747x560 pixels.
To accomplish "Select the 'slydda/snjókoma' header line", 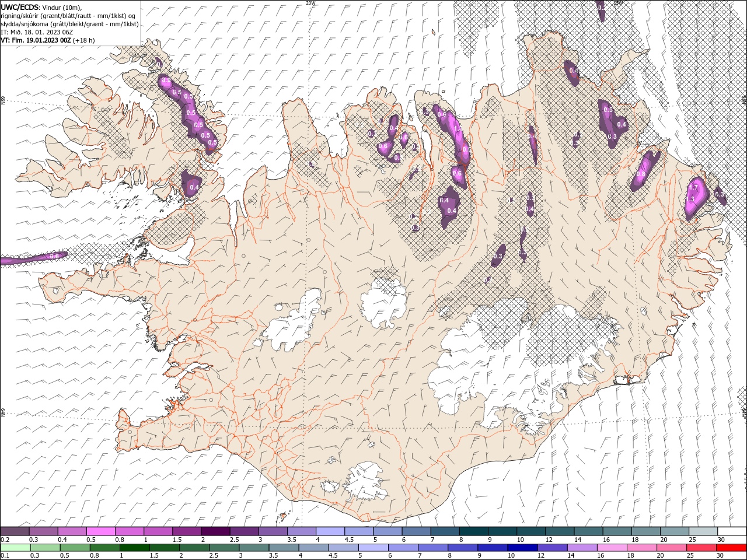I will (x=69, y=24).
